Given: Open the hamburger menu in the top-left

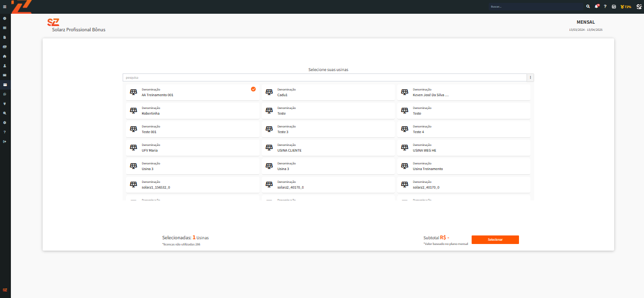Looking at the screenshot, I should [5, 7].
